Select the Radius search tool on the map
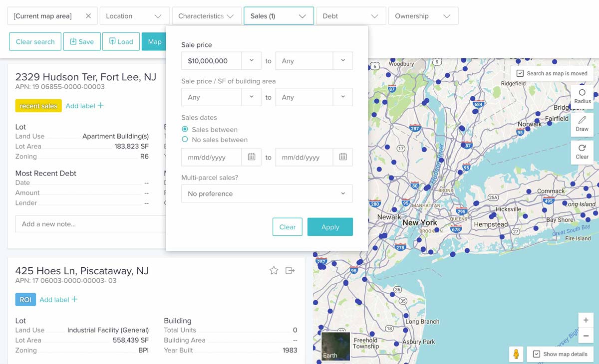599x364 pixels. [x=582, y=96]
